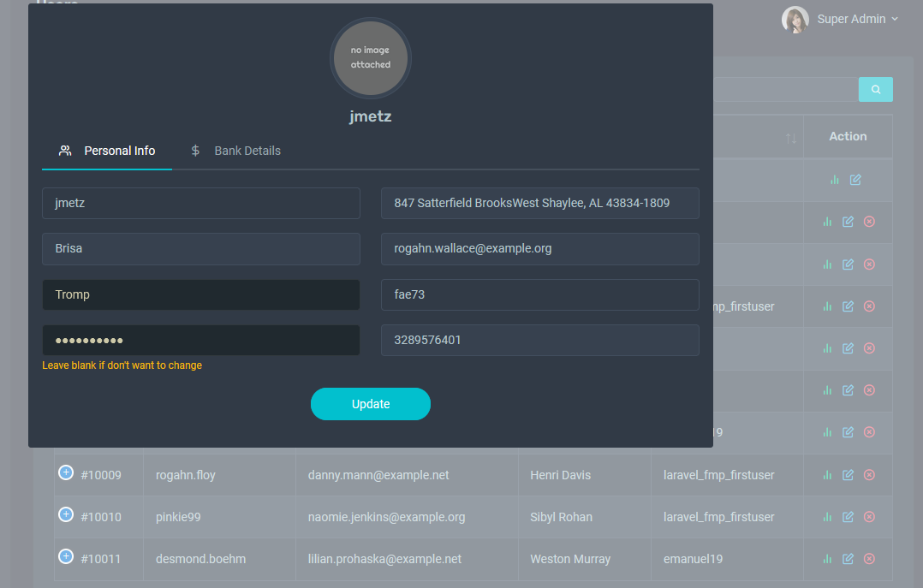Image resolution: width=923 pixels, height=588 pixels.
Task: Click delete icon in desmond.boehm row
Action: 869,559
